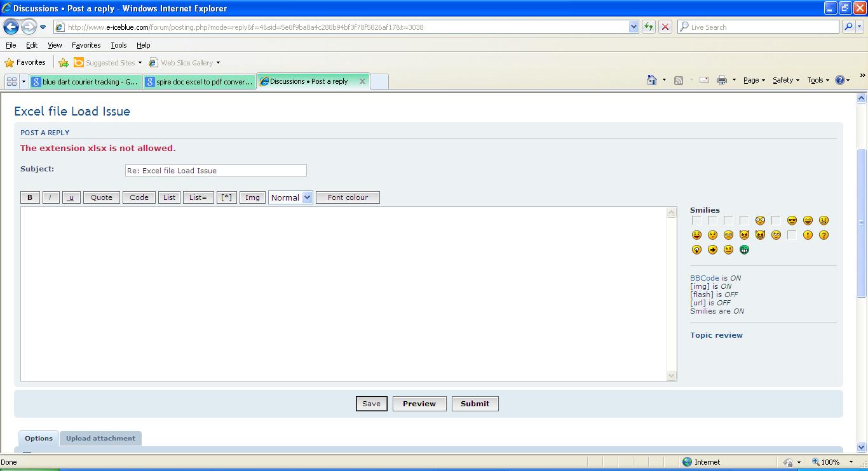Open the Page menu dropdown

click(x=754, y=80)
